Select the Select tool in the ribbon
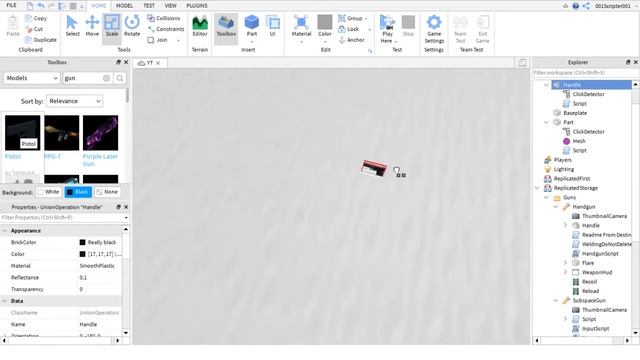The width and height of the screenshot is (640, 360). coord(72,26)
